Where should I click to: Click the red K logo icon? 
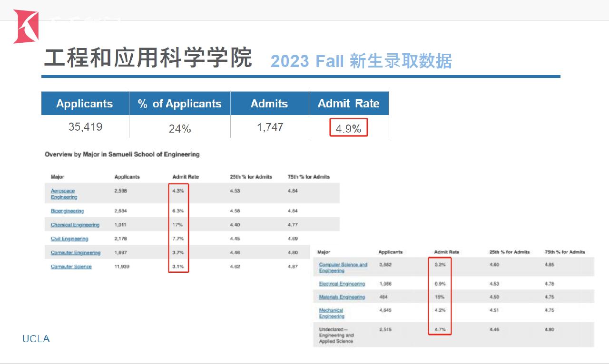click(x=26, y=27)
